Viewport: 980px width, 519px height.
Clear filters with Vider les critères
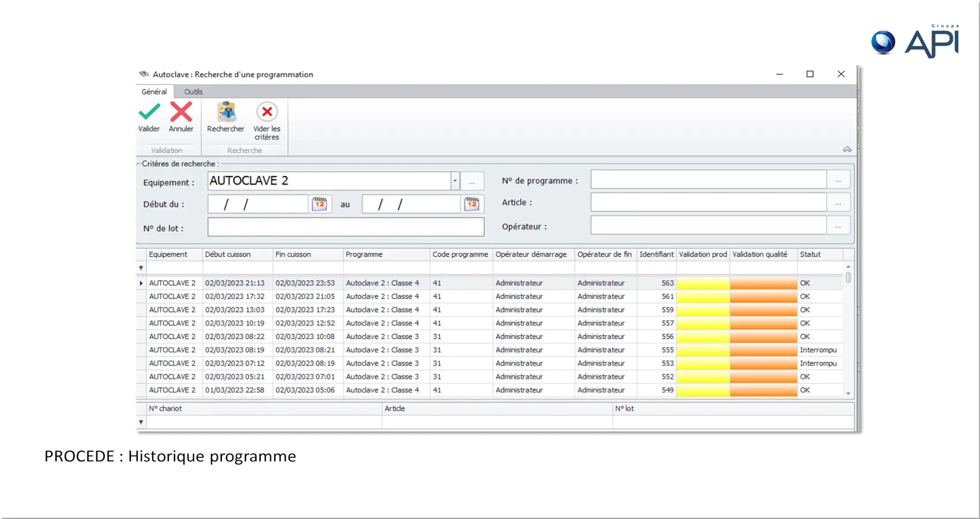[267, 112]
